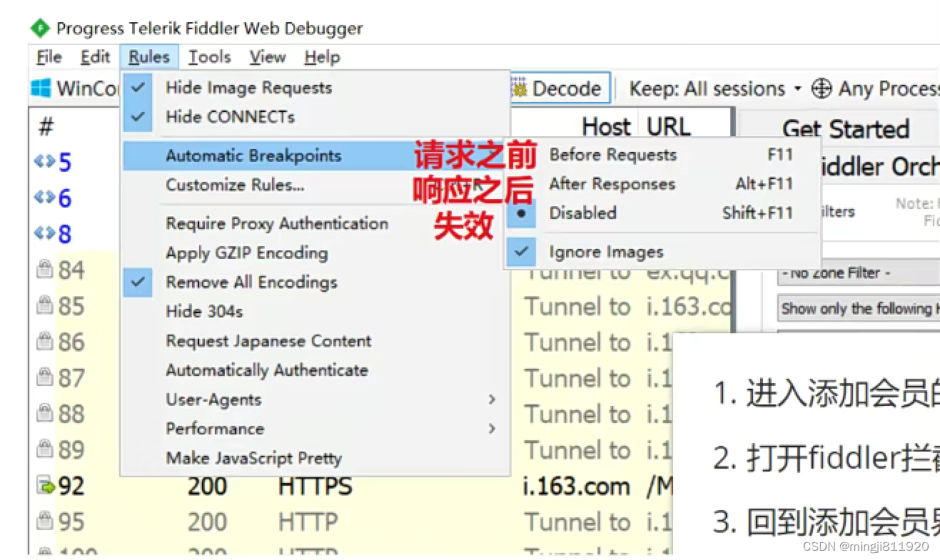
Task: Click the session 8 arrows icon
Action: click(x=44, y=233)
